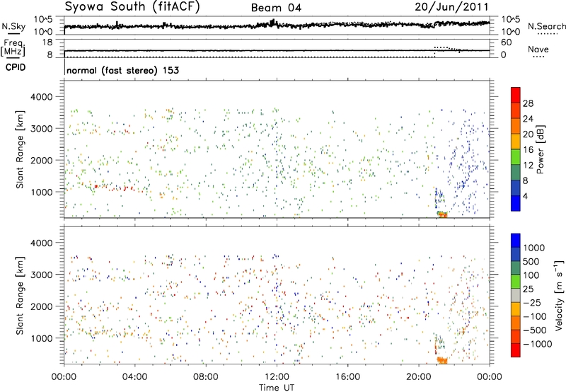Click the 'Beam 04' label
This screenshot has height=392, width=566.
tap(276, 8)
